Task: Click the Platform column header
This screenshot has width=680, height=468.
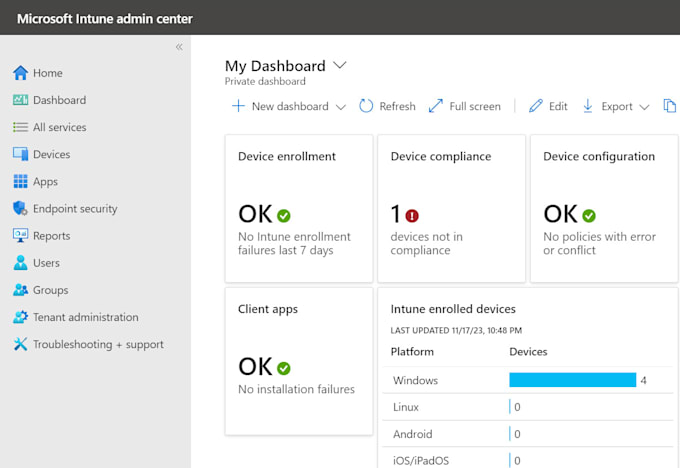Action: click(x=412, y=352)
